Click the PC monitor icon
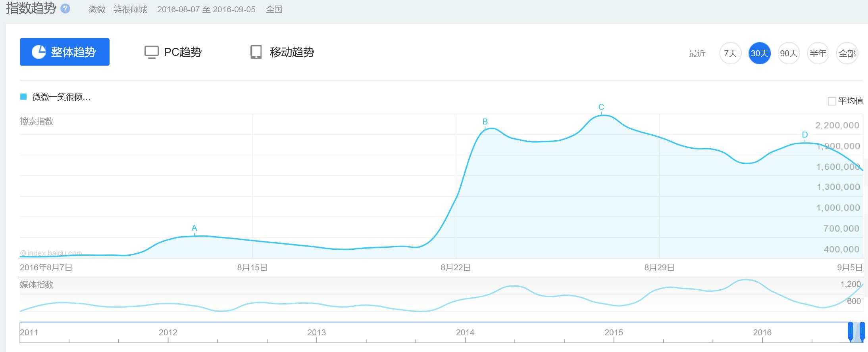 pyautogui.click(x=151, y=52)
